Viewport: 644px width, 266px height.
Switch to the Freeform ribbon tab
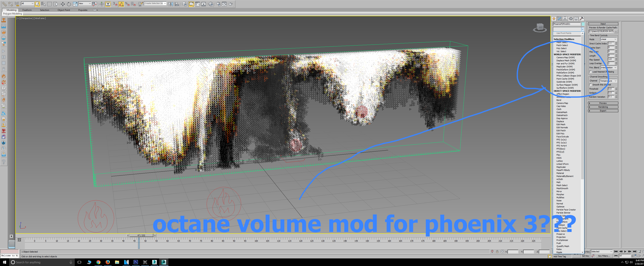click(x=27, y=10)
